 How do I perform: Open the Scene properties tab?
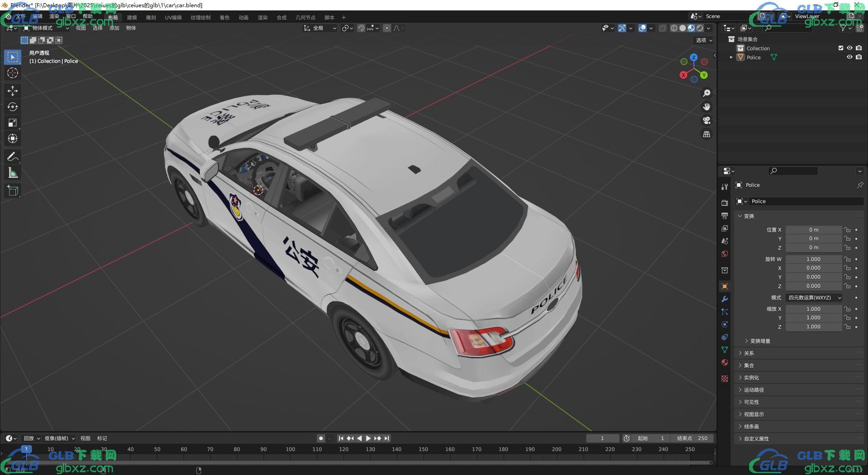725,241
